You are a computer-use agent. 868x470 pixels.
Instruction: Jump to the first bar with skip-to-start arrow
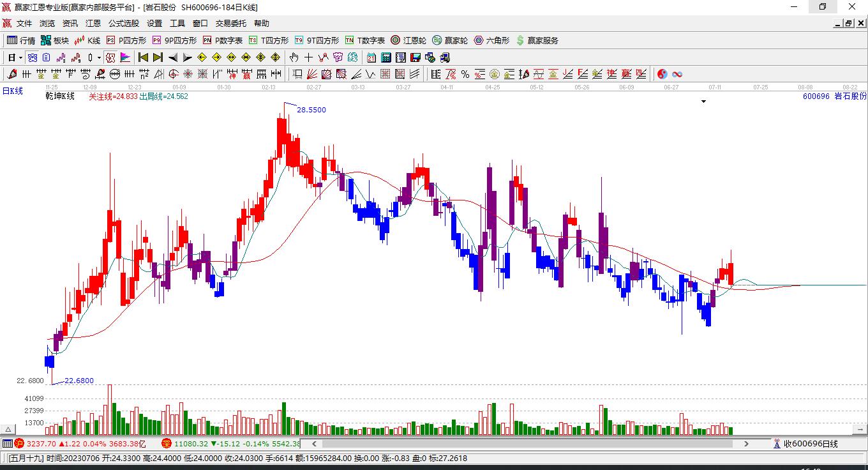point(144,57)
